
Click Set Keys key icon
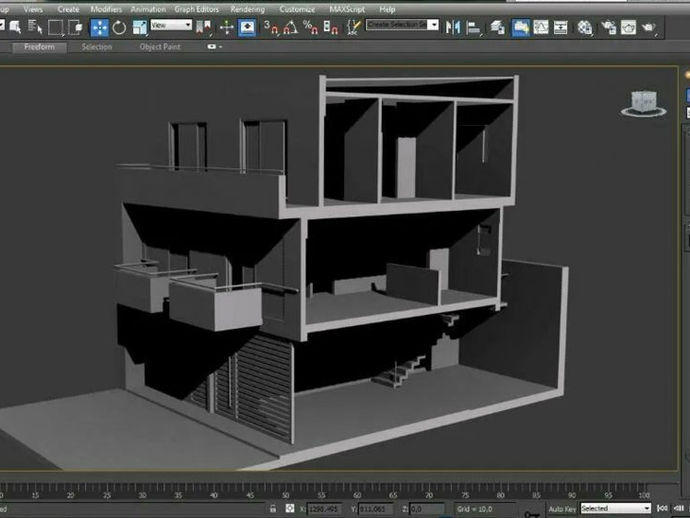click(x=532, y=514)
